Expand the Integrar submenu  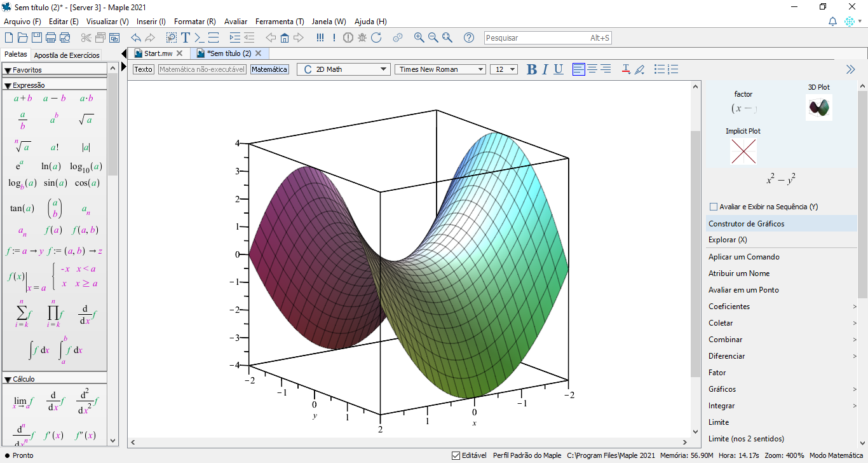pos(855,406)
